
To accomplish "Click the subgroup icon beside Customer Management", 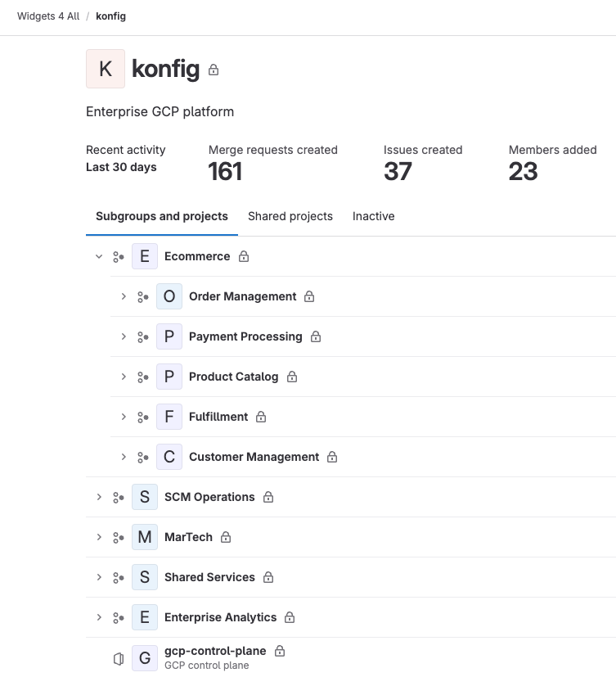I will [x=143, y=457].
